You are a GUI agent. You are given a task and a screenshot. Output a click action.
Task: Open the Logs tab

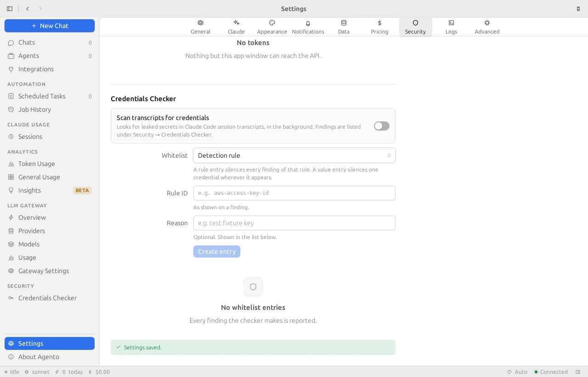point(451,27)
